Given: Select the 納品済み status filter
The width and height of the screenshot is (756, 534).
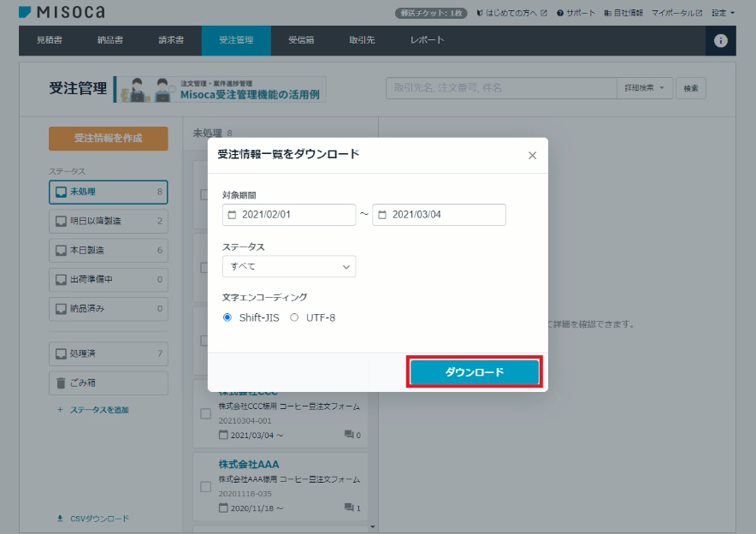Looking at the screenshot, I should pos(109,309).
